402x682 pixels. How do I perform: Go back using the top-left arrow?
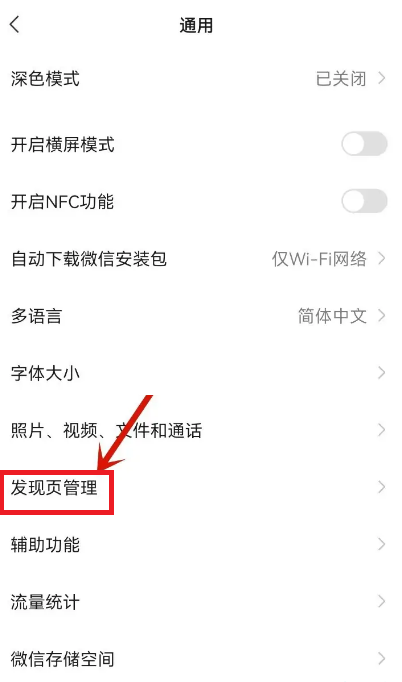coord(15,24)
